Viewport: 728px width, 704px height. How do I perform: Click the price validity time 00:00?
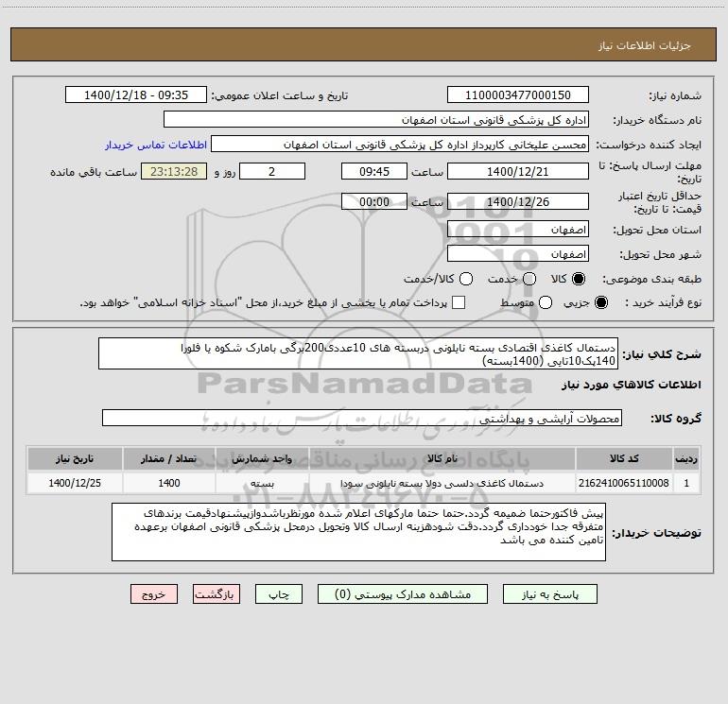tap(374, 201)
